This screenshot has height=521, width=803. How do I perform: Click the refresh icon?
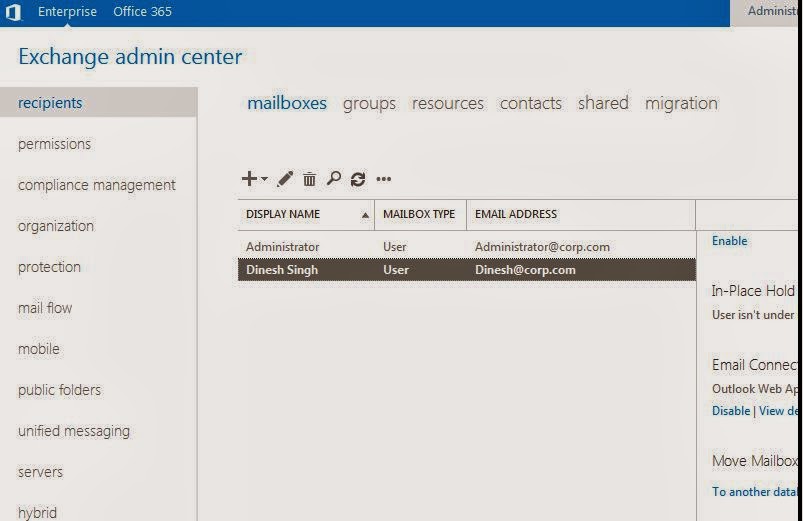click(358, 179)
